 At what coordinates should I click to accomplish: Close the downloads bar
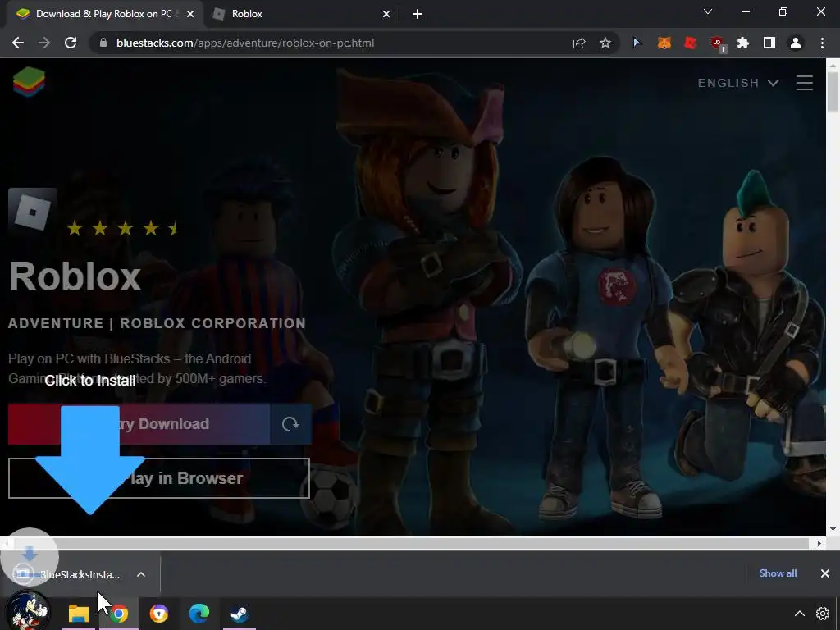pyautogui.click(x=825, y=573)
